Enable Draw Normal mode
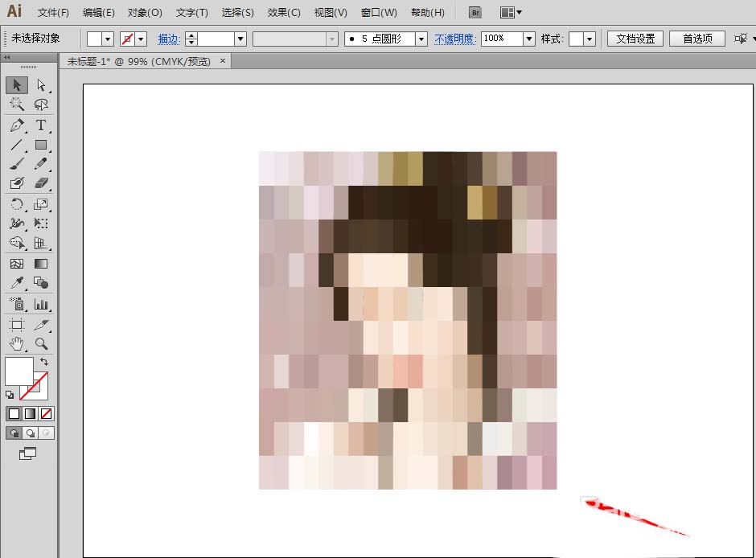 click(14, 433)
